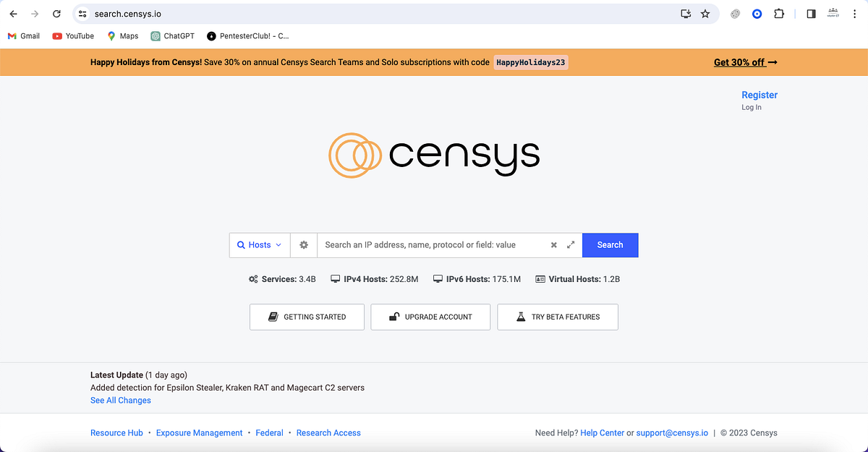This screenshot has width=868, height=452.
Task: Install app icon in address bar
Action: point(686,14)
